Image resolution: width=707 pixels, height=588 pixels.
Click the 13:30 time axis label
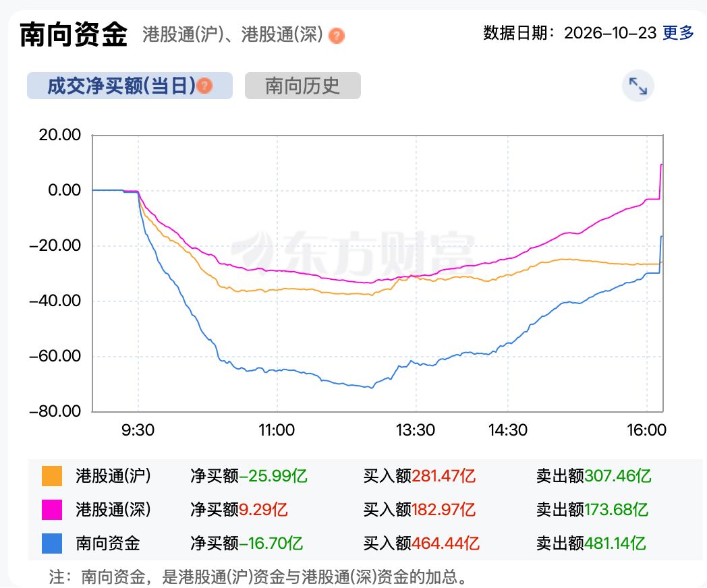[416, 430]
